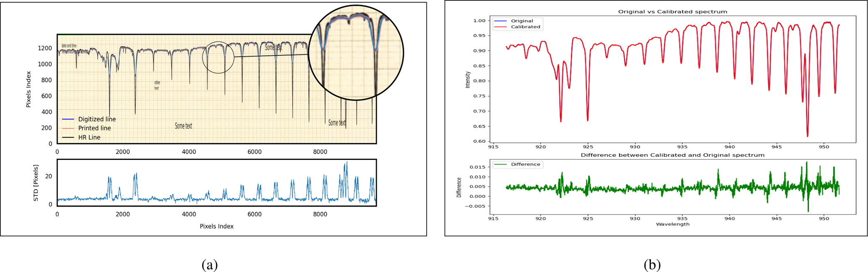Screen dimensions: 868x272
Task: Click the 'other text' annotation on the chart
Action: pyautogui.click(x=157, y=85)
